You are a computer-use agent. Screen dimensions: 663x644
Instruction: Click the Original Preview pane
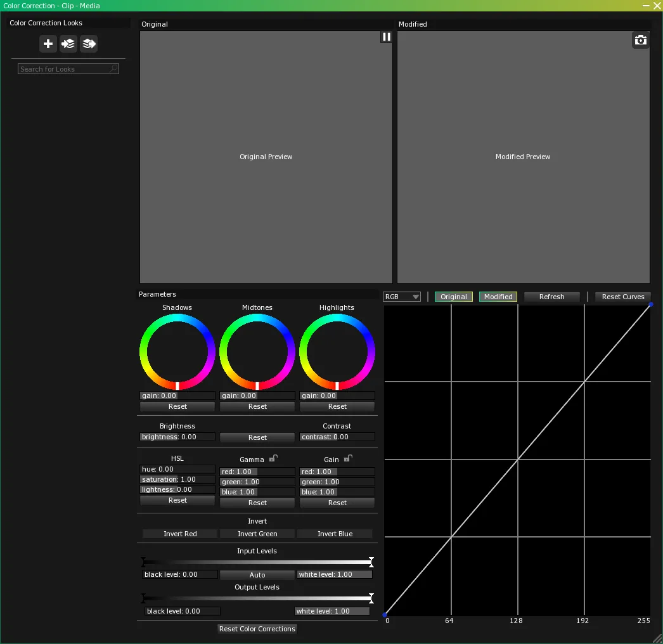pos(266,157)
